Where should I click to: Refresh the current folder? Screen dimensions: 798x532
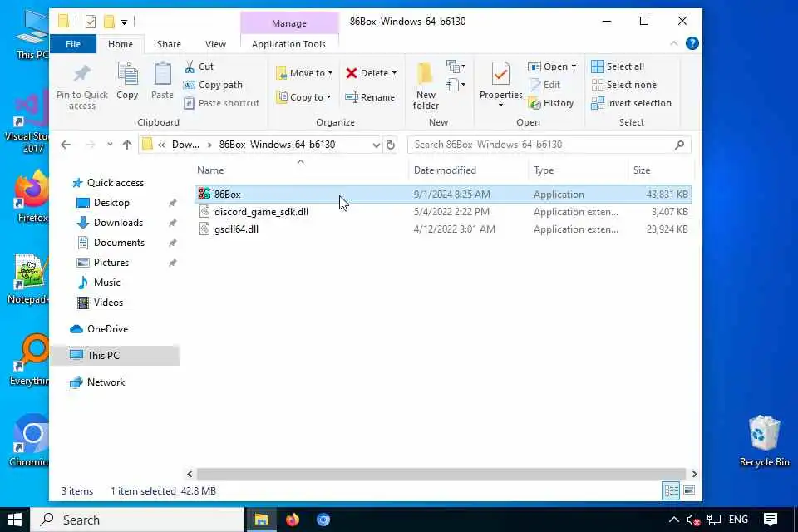point(391,145)
